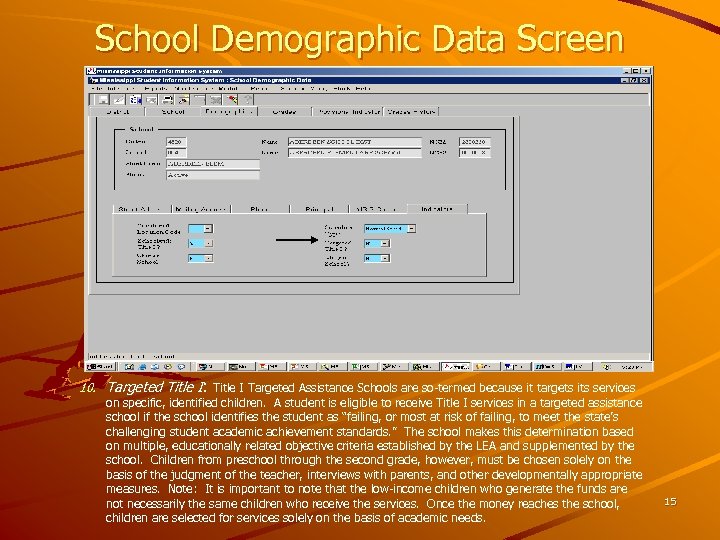Viewport: 720px width, 540px height.
Task: Click the Windows Start button
Action: pos(101,366)
